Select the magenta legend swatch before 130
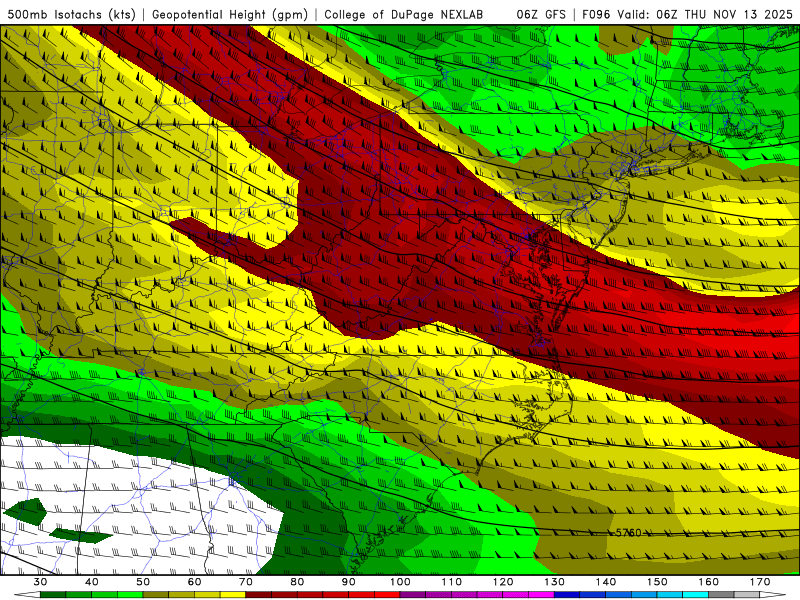Viewport: 800px width, 600px height. click(541, 594)
